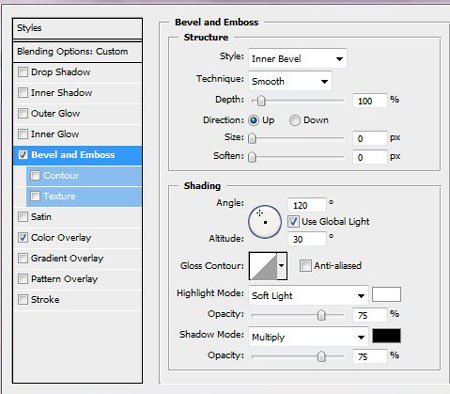The image size is (450, 394).
Task: Click the Angle light direction dial
Action: pyautogui.click(x=265, y=222)
